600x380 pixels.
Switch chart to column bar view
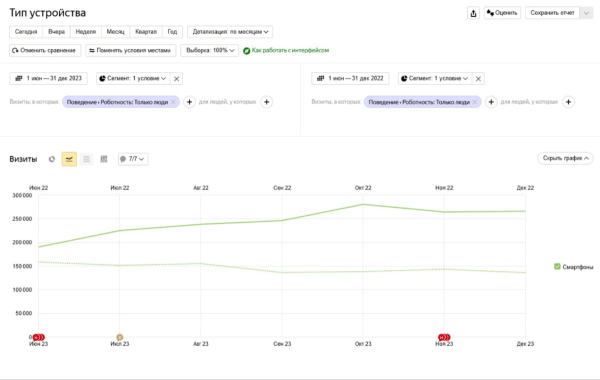click(x=104, y=159)
